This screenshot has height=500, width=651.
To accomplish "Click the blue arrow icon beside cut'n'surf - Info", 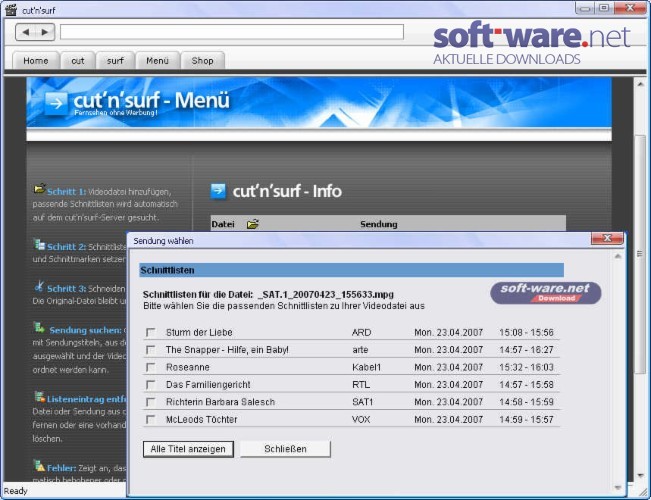I will click(x=218, y=191).
